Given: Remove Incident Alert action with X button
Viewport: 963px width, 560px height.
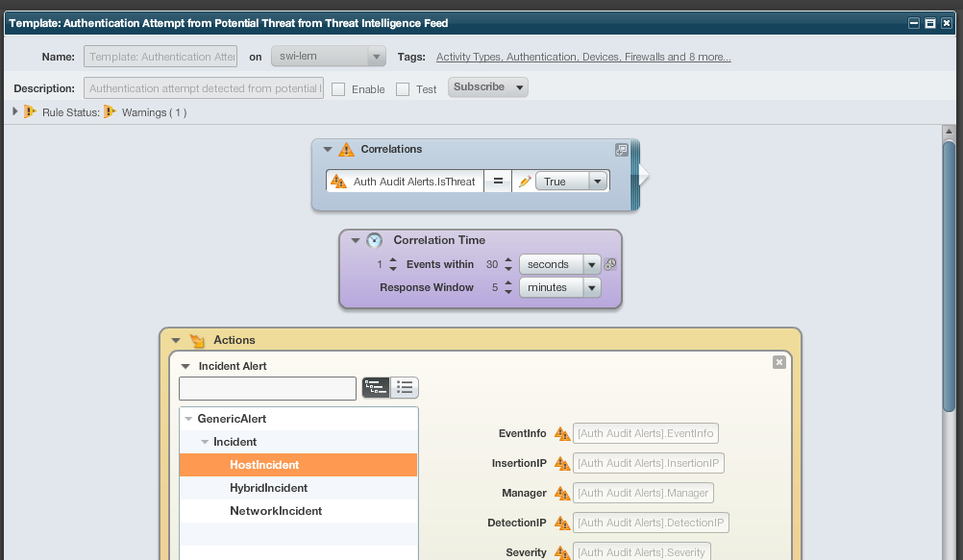Looking at the screenshot, I should [778, 362].
